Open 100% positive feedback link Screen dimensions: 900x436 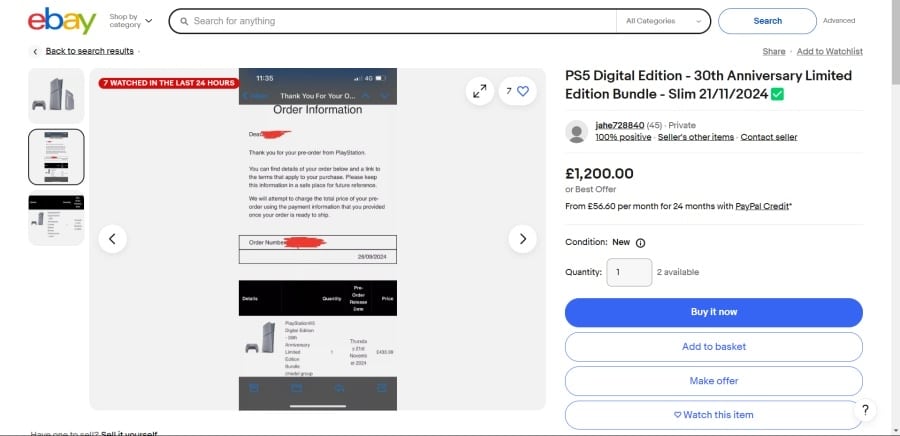click(x=623, y=137)
